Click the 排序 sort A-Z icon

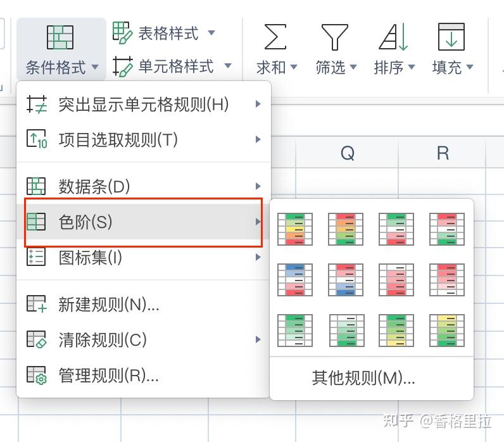(x=393, y=37)
